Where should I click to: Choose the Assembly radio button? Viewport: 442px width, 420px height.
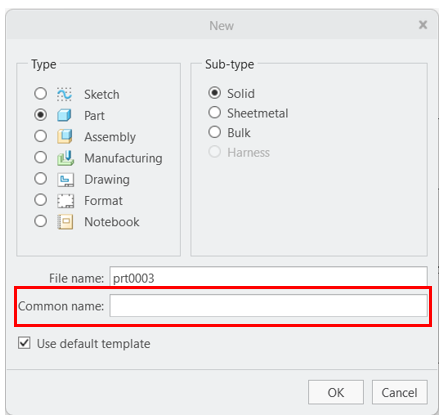pyautogui.click(x=40, y=136)
